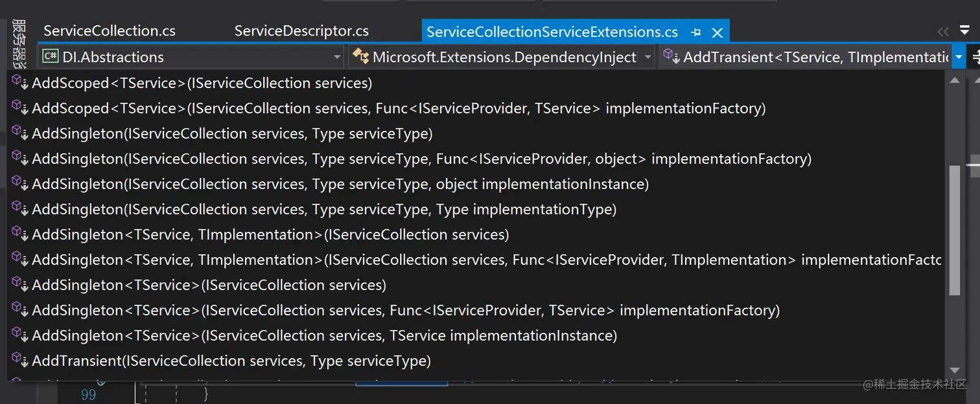Expand the Microsoft.Extensions.DependencyInjection type dropdown
980x404 pixels.
click(647, 58)
